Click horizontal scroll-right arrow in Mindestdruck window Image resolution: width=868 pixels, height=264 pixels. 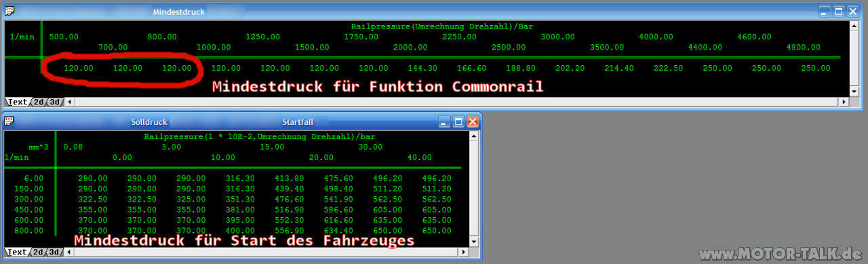tap(844, 102)
